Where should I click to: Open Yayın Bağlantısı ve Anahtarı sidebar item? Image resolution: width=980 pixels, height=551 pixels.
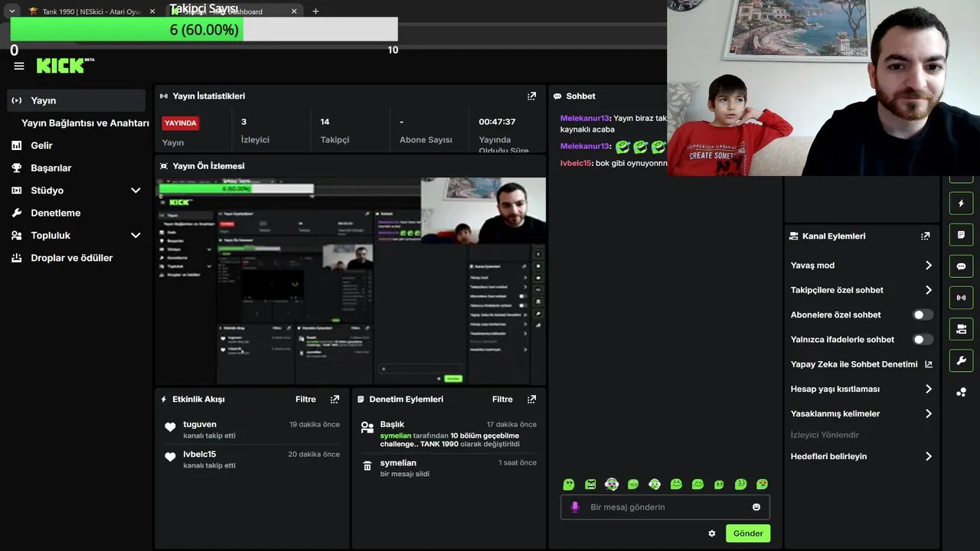(x=85, y=123)
